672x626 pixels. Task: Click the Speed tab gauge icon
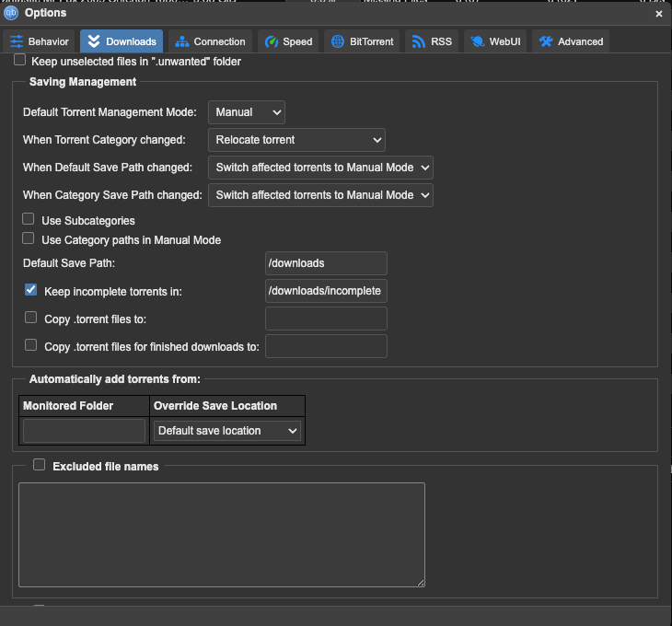(x=272, y=41)
